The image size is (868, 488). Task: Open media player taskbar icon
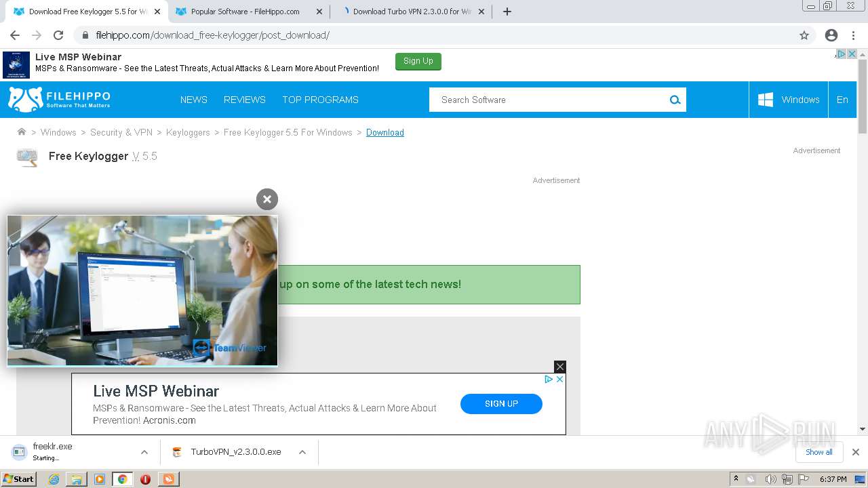(x=100, y=479)
